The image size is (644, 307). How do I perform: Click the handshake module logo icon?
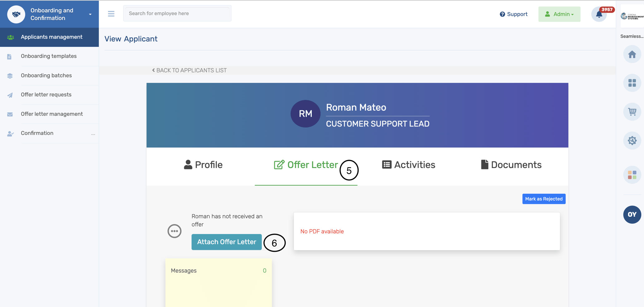click(16, 14)
